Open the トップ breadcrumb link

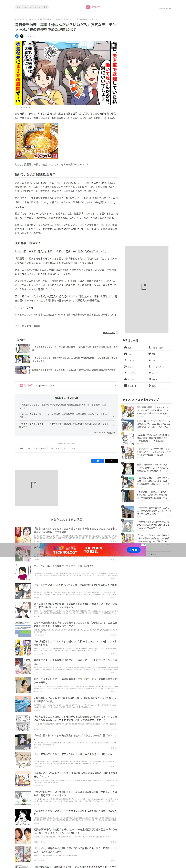[17, 19]
